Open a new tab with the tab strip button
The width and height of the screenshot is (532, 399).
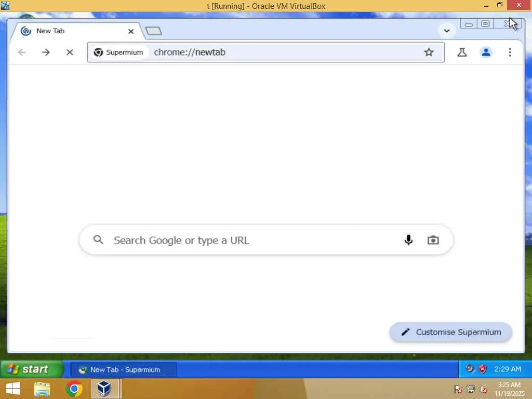click(x=153, y=31)
